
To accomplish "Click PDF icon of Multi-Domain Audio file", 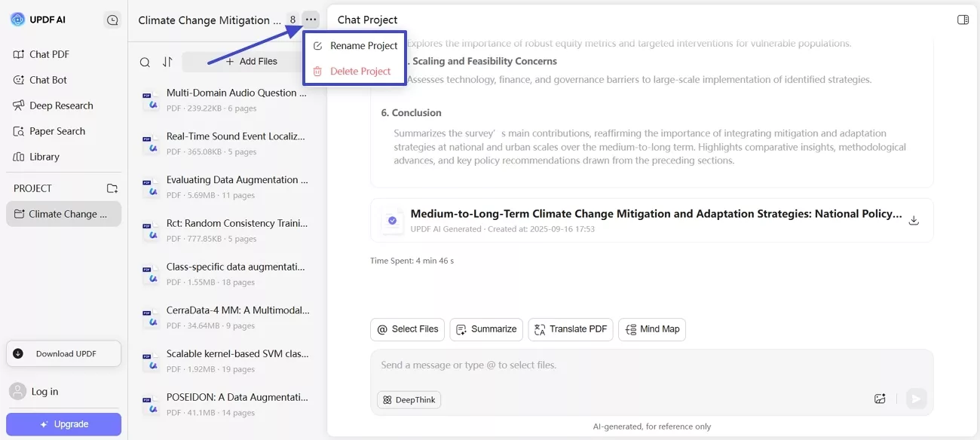I will pyautogui.click(x=150, y=100).
